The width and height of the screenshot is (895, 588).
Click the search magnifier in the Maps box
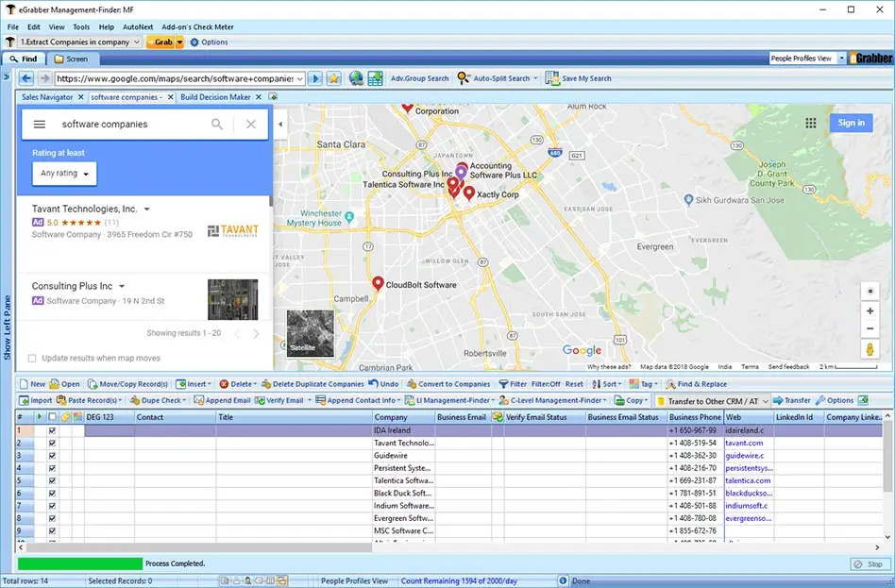pyautogui.click(x=217, y=124)
